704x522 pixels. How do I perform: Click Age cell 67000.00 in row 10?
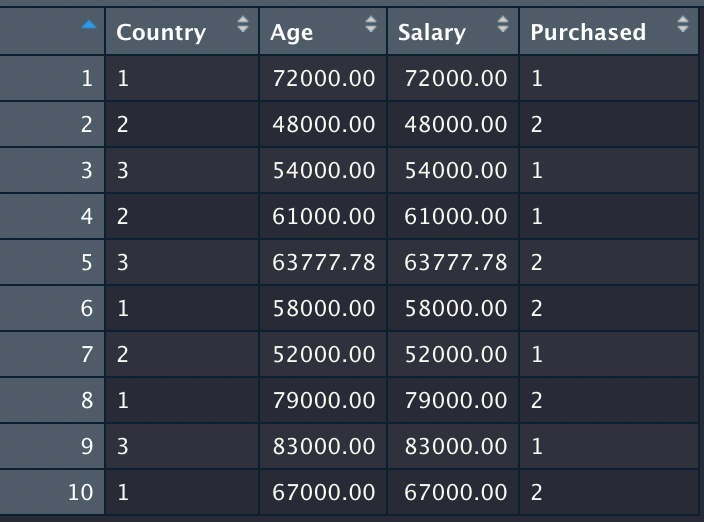point(324,492)
